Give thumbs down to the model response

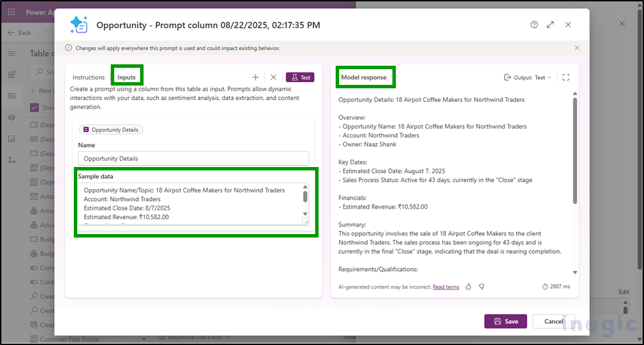(482, 287)
